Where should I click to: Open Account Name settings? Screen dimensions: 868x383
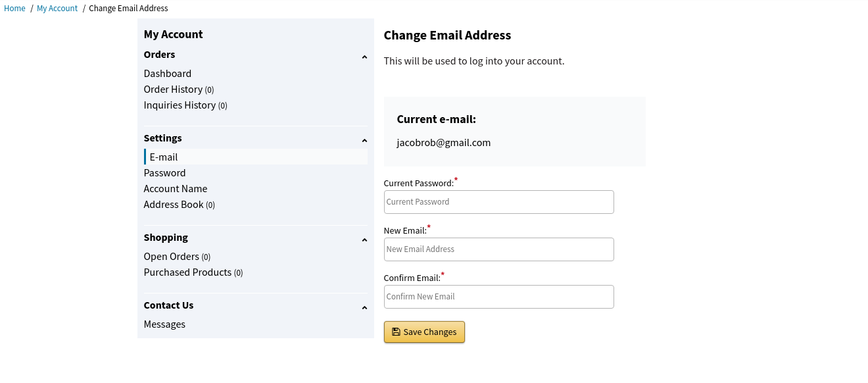click(176, 189)
